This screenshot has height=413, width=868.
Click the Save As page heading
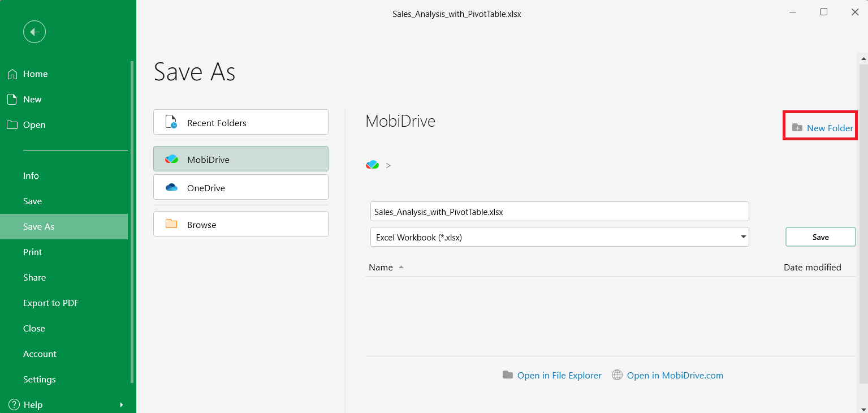coord(195,72)
